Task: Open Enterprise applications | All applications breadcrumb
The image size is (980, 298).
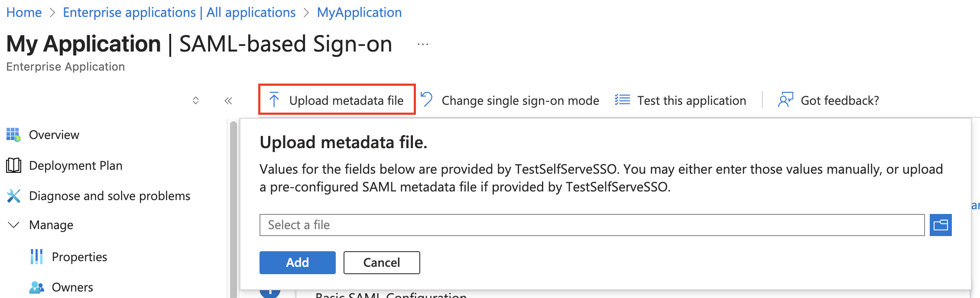Action: 179,13
